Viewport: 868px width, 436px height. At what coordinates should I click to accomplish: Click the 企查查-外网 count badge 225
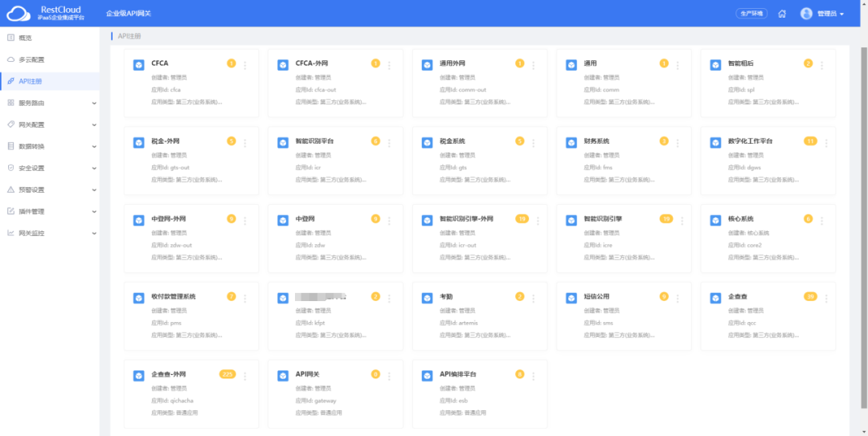tap(227, 374)
